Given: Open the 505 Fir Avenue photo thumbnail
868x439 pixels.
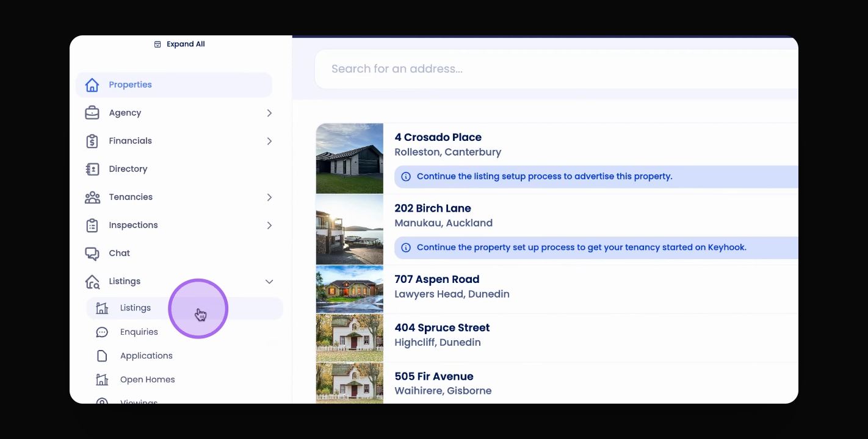Looking at the screenshot, I should (350, 383).
